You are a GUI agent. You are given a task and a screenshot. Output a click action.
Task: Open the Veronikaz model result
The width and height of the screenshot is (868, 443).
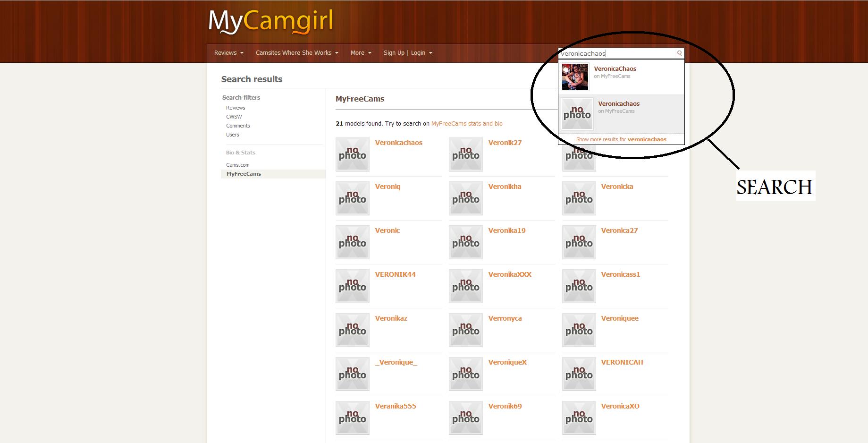click(391, 318)
